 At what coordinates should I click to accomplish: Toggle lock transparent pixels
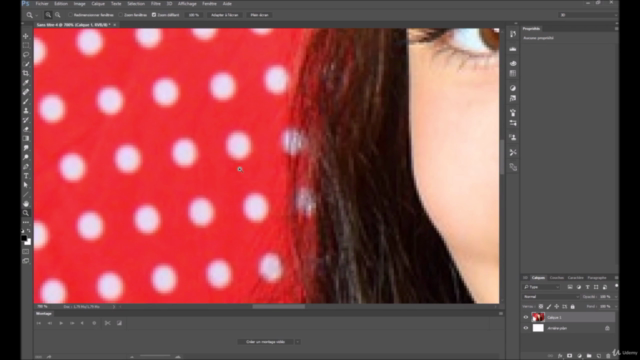(x=541, y=306)
